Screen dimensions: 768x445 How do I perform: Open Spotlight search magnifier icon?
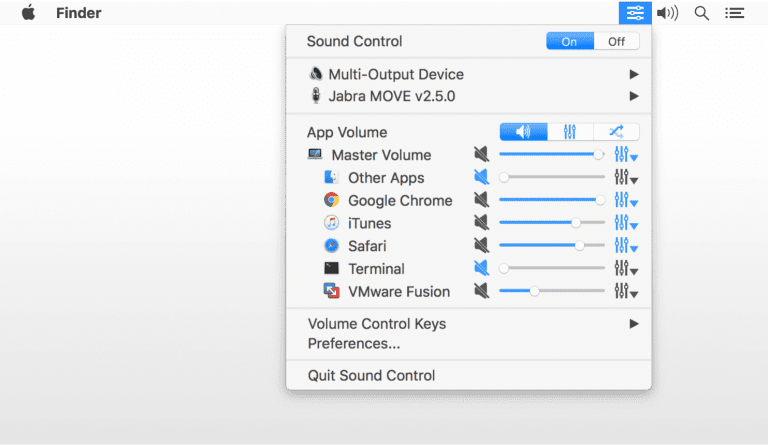[x=701, y=13]
